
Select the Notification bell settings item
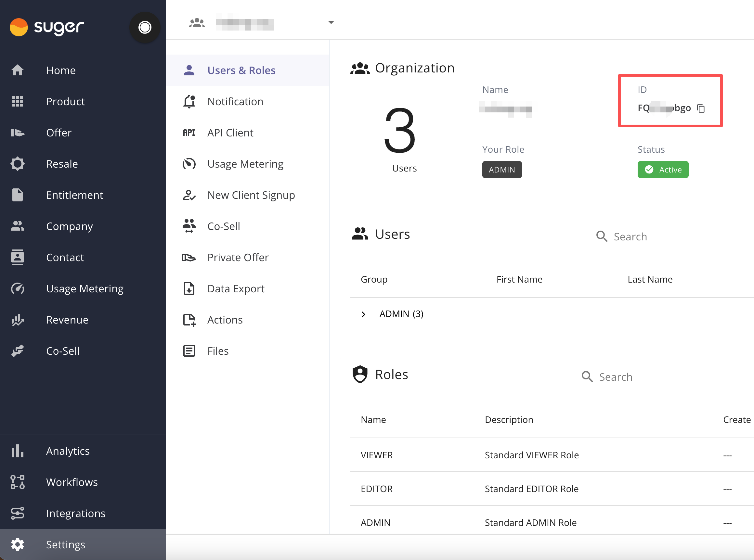pos(235,101)
